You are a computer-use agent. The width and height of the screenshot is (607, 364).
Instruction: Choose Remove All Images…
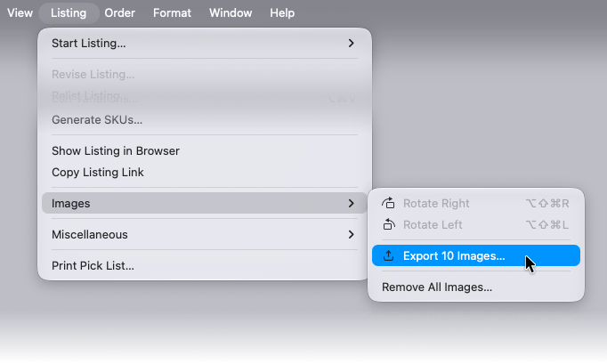(476, 287)
